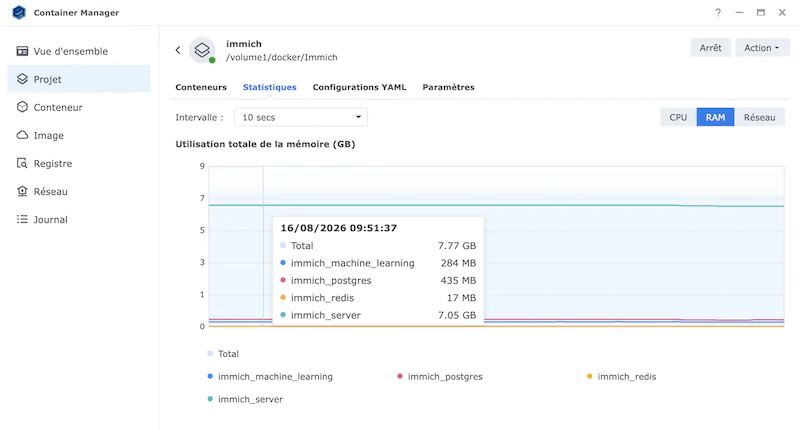Go back using the left chevron arrow
This screenshot has width=800, height=430.
pos(178,50)
